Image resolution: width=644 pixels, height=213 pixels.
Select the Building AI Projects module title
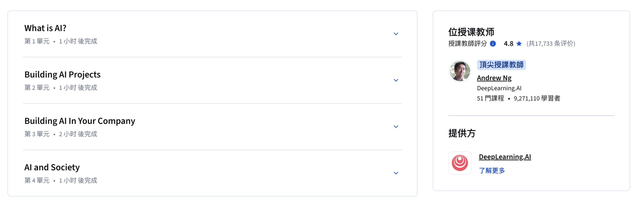[x=62, y=75]
